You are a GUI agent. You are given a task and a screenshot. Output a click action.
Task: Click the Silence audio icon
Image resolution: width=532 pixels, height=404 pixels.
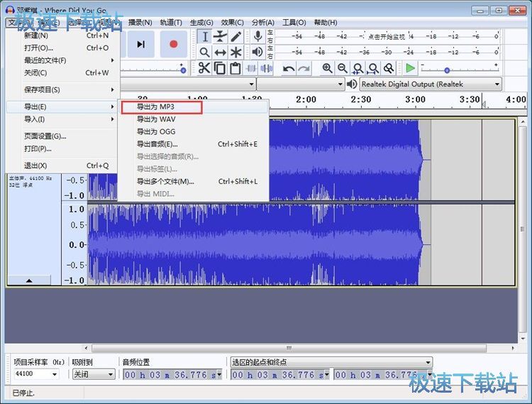click(x=267, y=68)
